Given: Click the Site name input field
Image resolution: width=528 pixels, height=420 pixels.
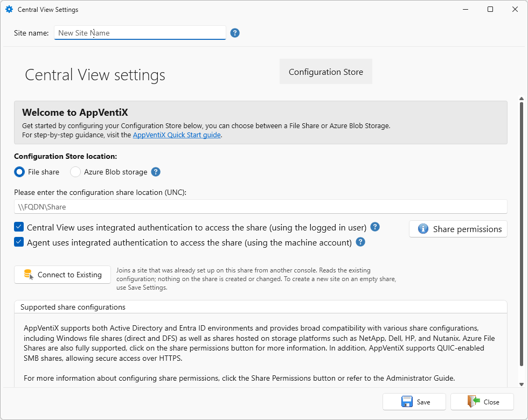Looking at the screenshot, I should (140, 33).
